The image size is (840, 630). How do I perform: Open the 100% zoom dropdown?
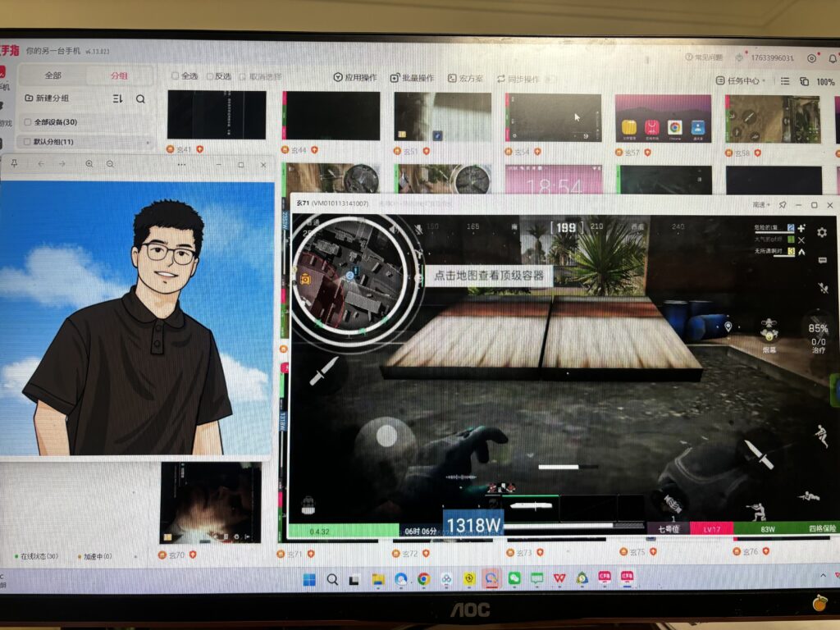825,81
